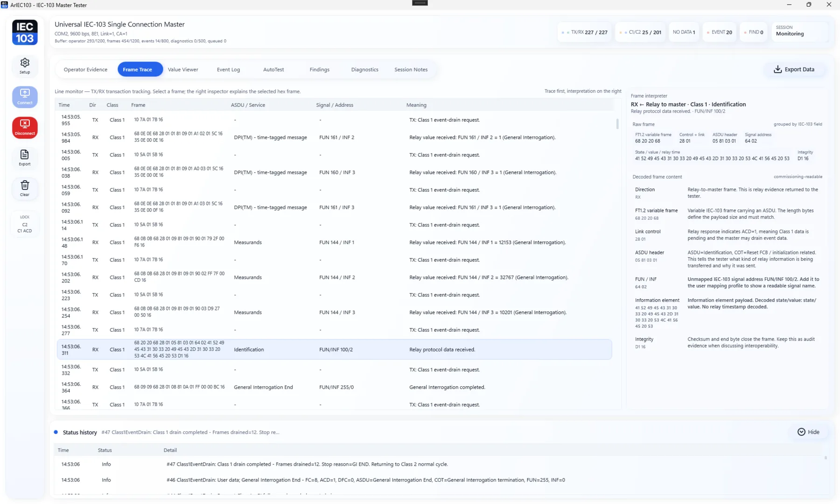Click the IEC 103 app logo
This screenshot has width=840, height=504.
point(25,32)
